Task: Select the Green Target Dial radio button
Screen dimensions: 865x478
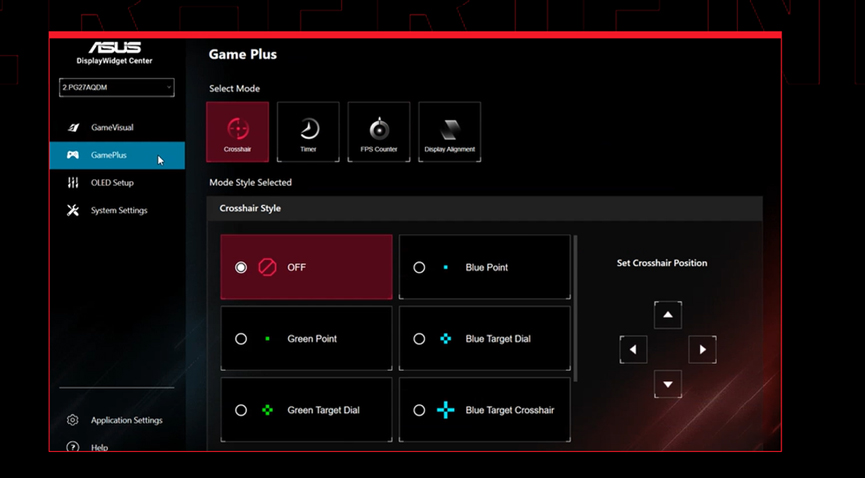Action: [x=241, y=410]
